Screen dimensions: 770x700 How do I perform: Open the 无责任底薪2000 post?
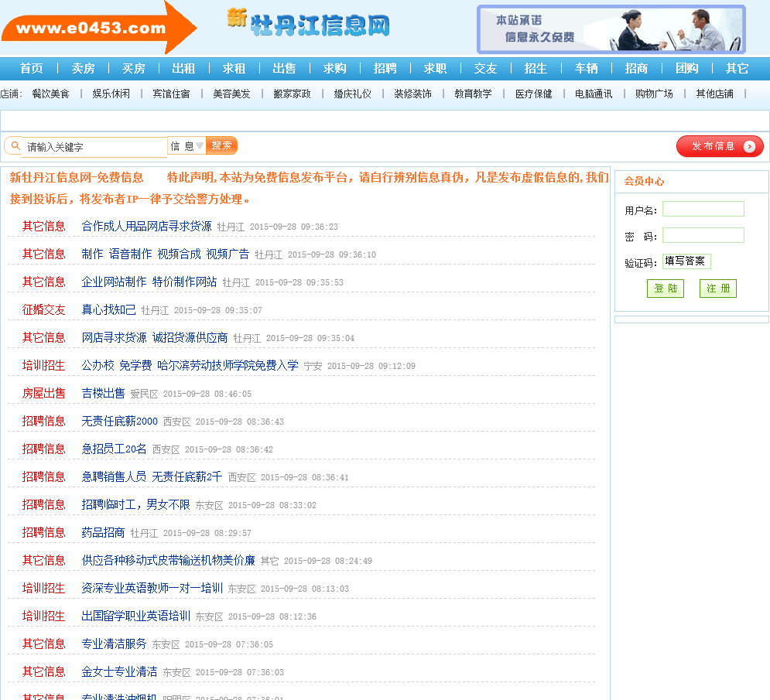point(120,422)
